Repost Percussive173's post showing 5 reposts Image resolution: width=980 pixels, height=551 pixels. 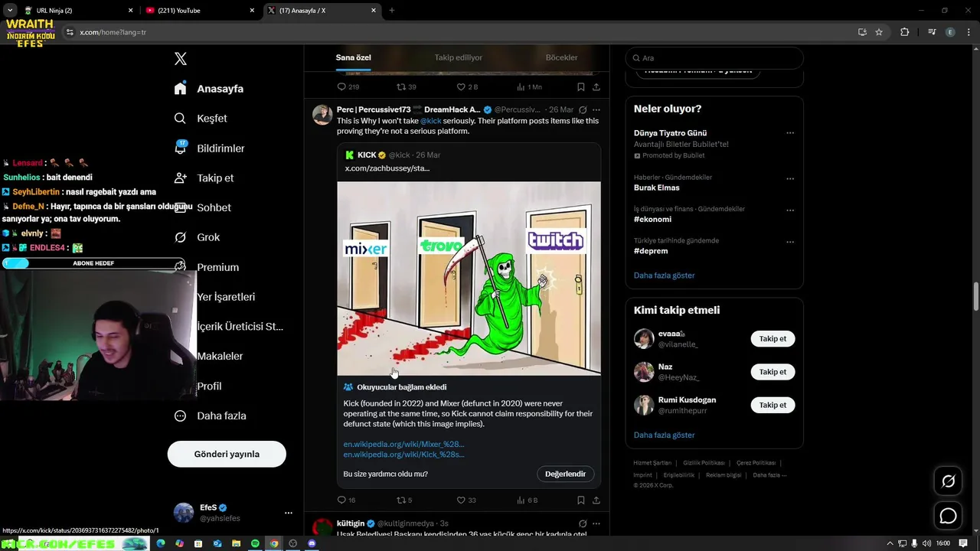tap(403, 500)
